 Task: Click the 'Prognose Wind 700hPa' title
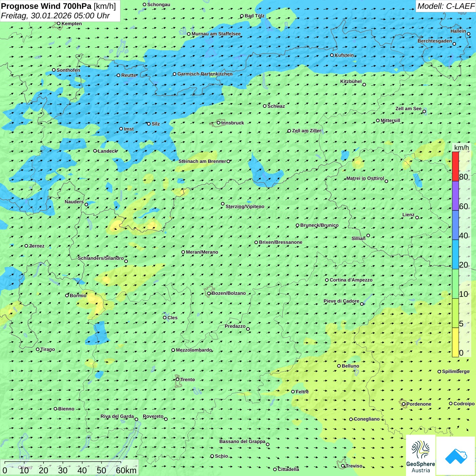tap(47, 6)
